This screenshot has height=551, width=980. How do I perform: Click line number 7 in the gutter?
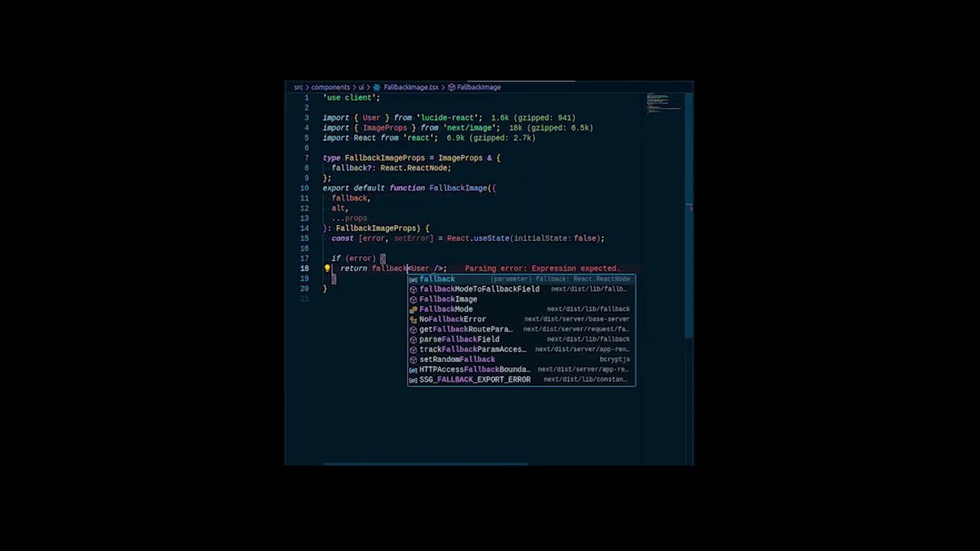point(306,158)
